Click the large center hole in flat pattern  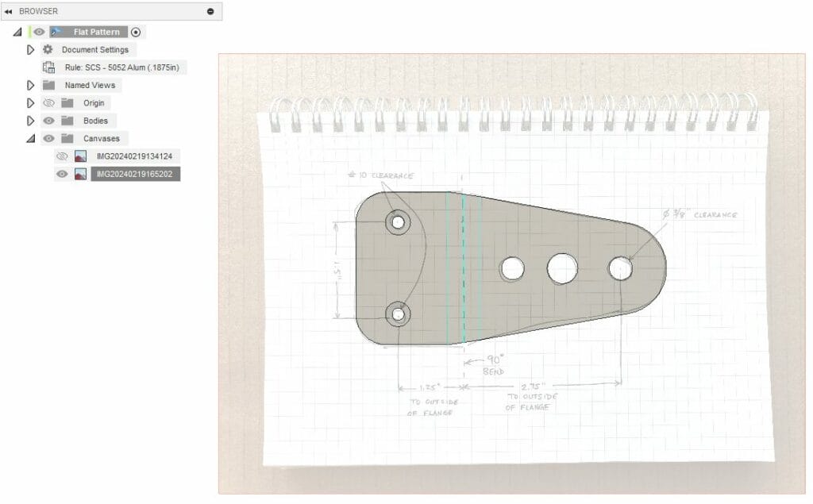(x=562, y=268)
